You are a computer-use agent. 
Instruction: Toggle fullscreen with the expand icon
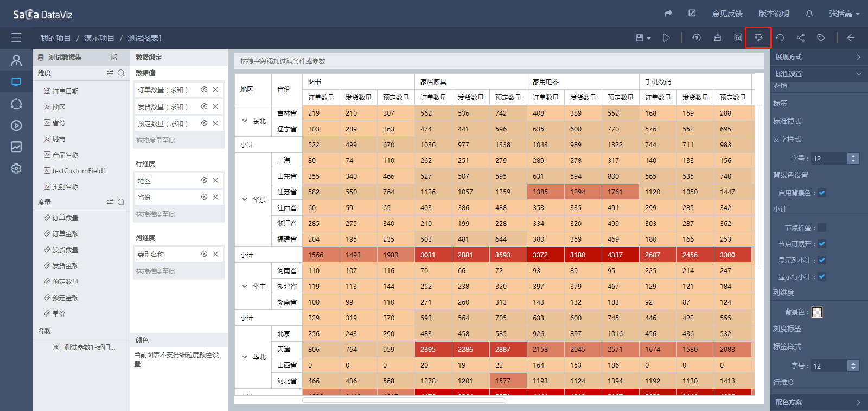pyautogui.click(x=692, y=14)
